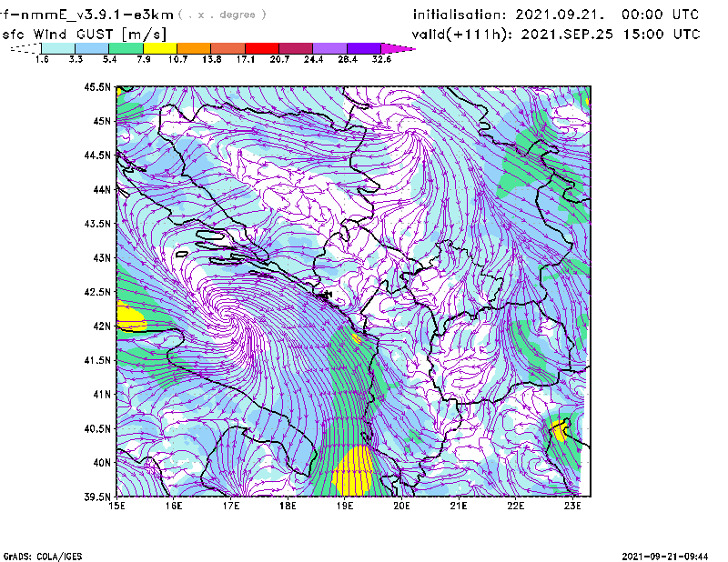Click the '41N' latitude label

pyautogui.click(x=102, y=395)
